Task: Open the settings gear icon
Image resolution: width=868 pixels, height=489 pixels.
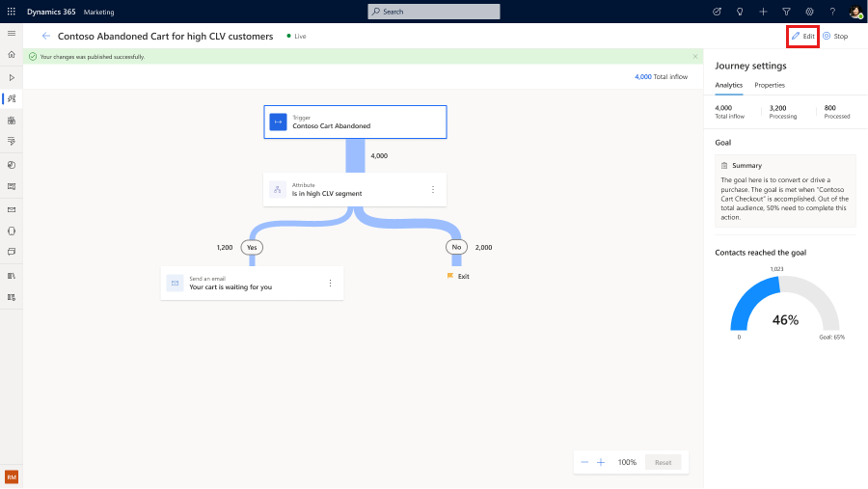Action: point(809,12)
